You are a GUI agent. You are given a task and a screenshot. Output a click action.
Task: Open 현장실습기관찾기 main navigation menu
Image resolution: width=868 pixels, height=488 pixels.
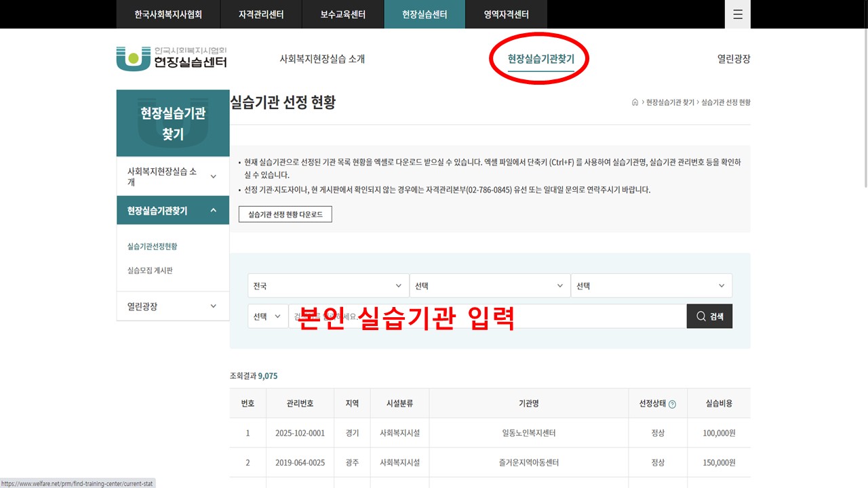(540, 59)
